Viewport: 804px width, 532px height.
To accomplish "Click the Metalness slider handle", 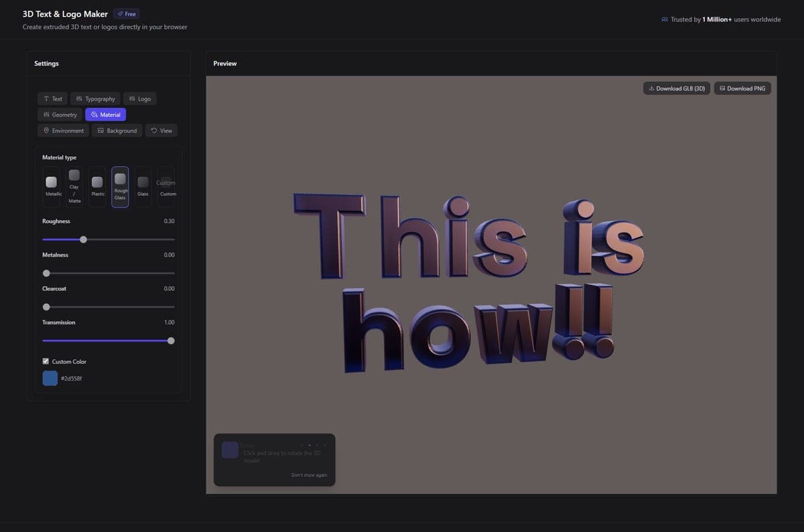I will pos(46,273).
